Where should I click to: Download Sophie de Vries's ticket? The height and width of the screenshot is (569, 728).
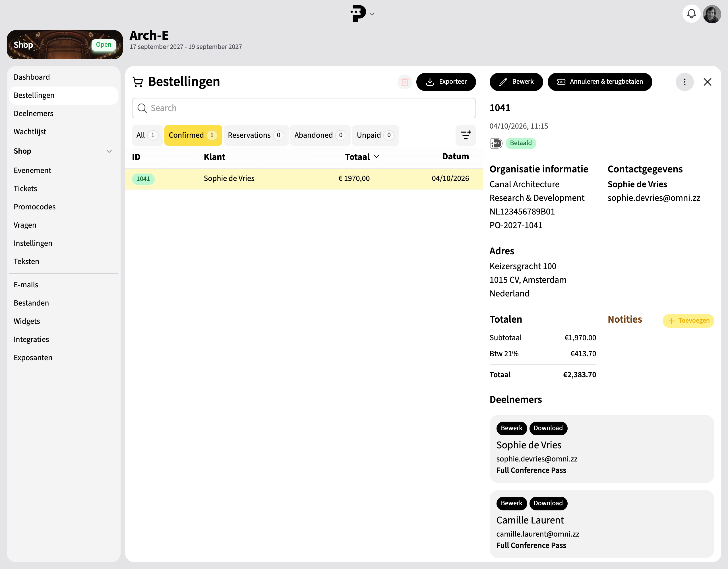[548, 428]
